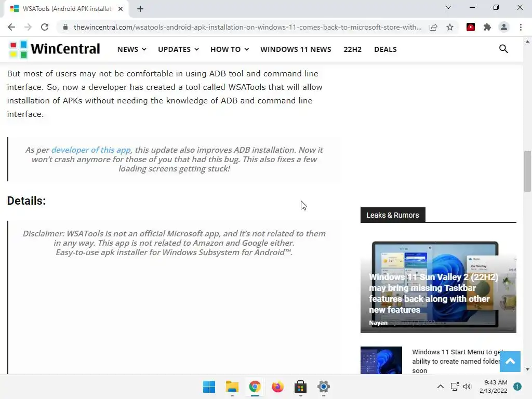Screen dimensions: 532x399
Task: View site information via lock icon
Action: click(x=65, y=27)
